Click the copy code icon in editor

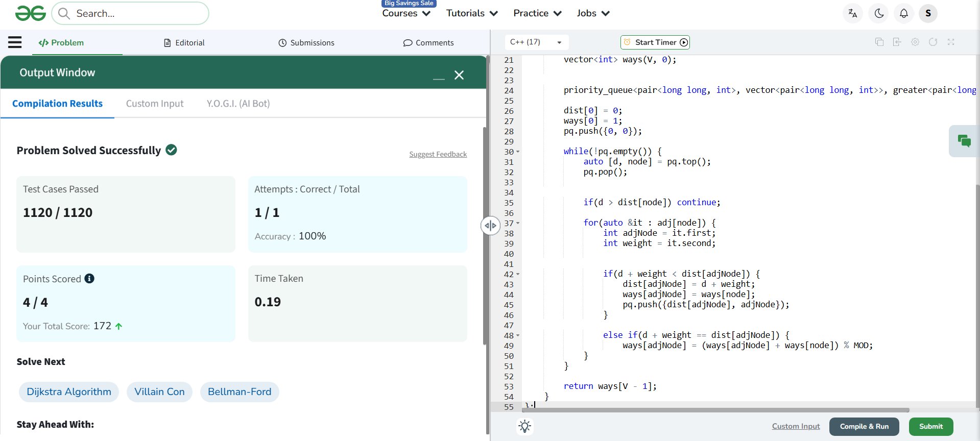pos(879,42)
